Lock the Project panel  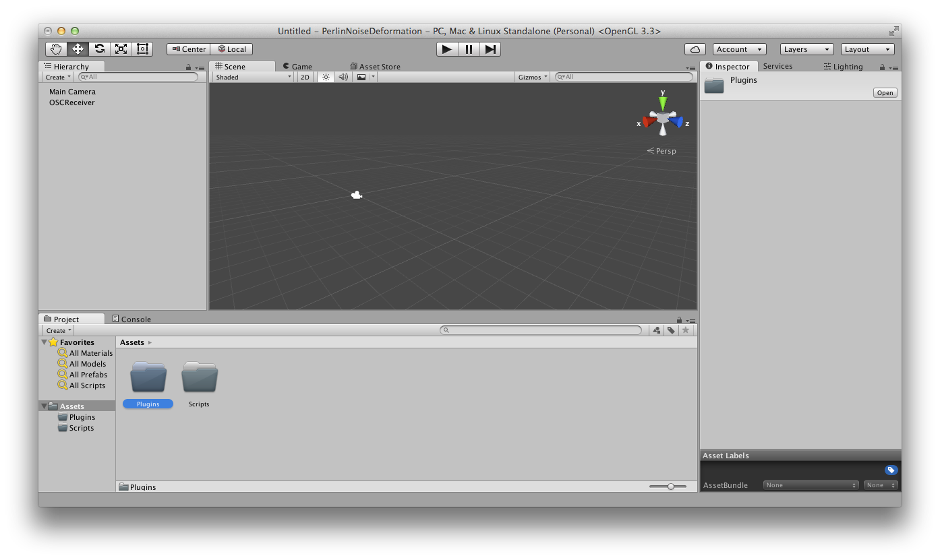click(x=680, y=320)
